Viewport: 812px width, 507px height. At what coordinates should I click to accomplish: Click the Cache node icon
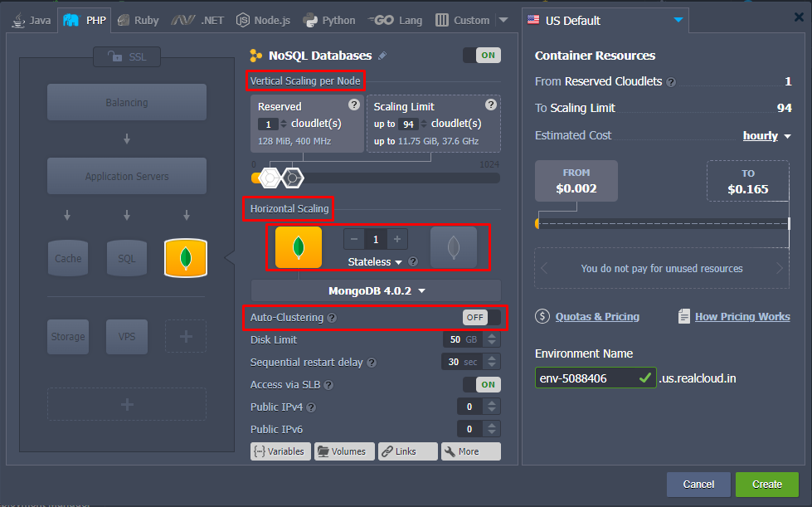tap(68, 258)
